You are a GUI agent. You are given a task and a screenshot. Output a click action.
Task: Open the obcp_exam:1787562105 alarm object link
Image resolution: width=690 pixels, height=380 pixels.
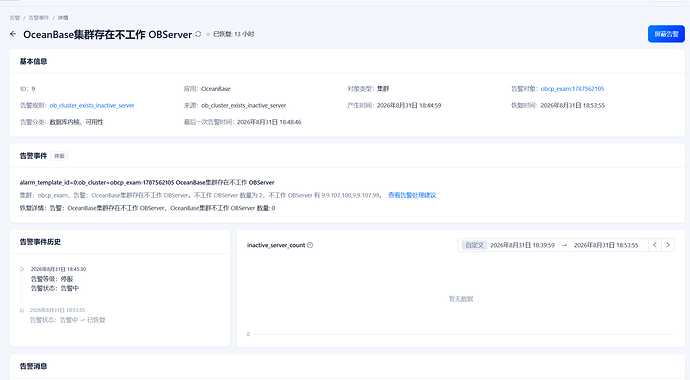click(572, 88)
